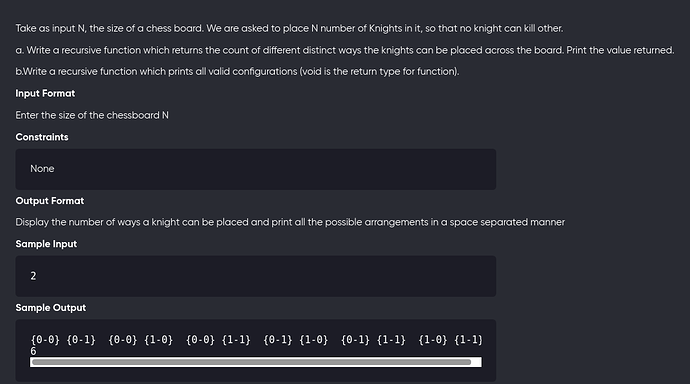Click the Sample Output heading
The image size is (690, 384).
51,307
